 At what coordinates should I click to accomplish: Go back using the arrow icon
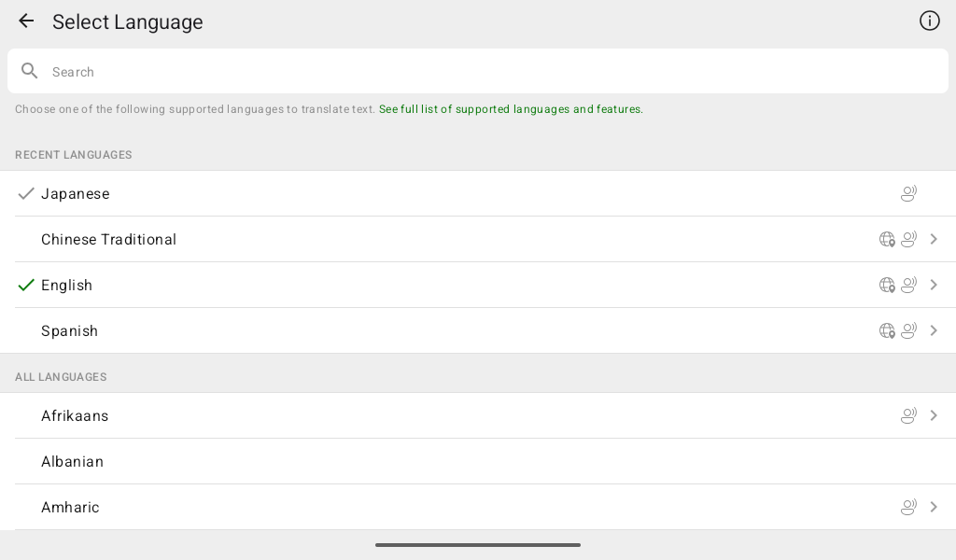pos(26,21)
